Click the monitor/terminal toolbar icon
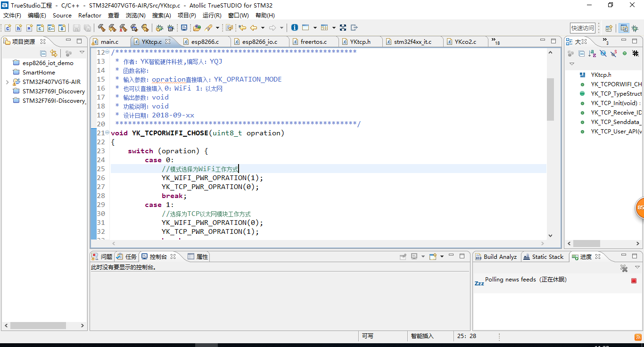This screenshot has width=644, height=347. coord(184,28)
